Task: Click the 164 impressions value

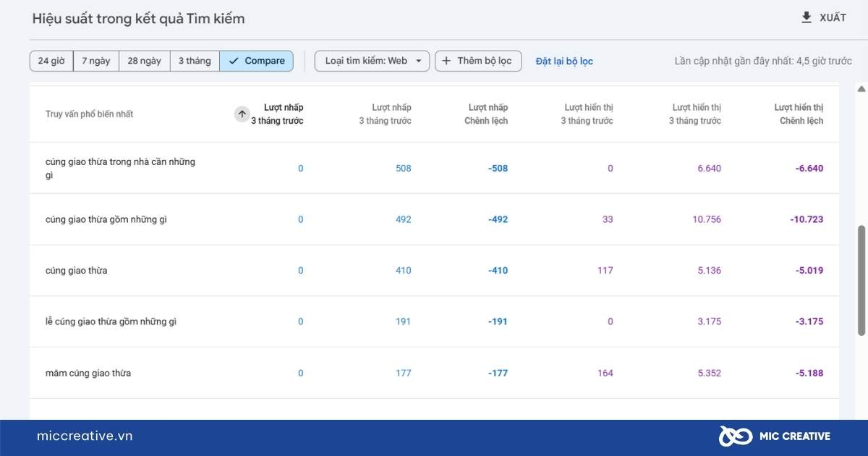Action: pos(605,373)
